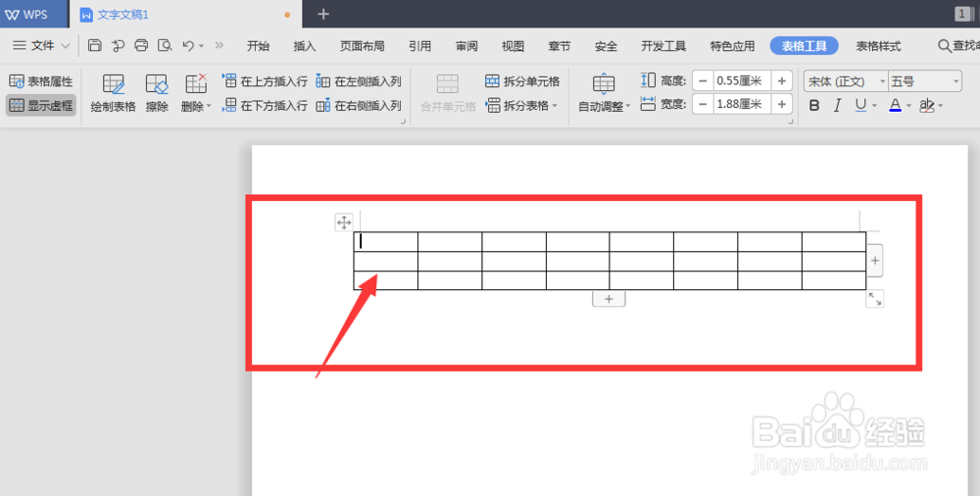980x496 pixels.
Task: Add column with right-side plus button
Action: [875, 260]
